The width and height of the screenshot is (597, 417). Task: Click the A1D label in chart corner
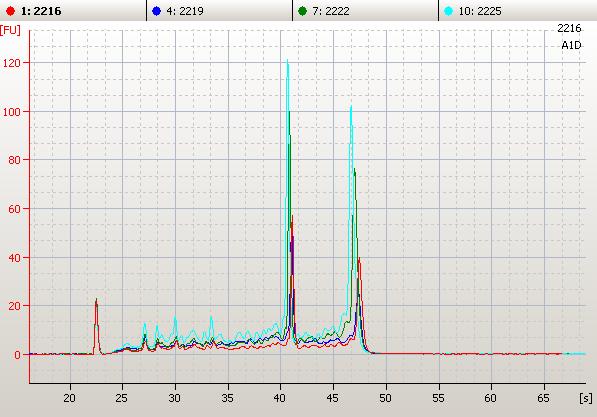(571, 45)
